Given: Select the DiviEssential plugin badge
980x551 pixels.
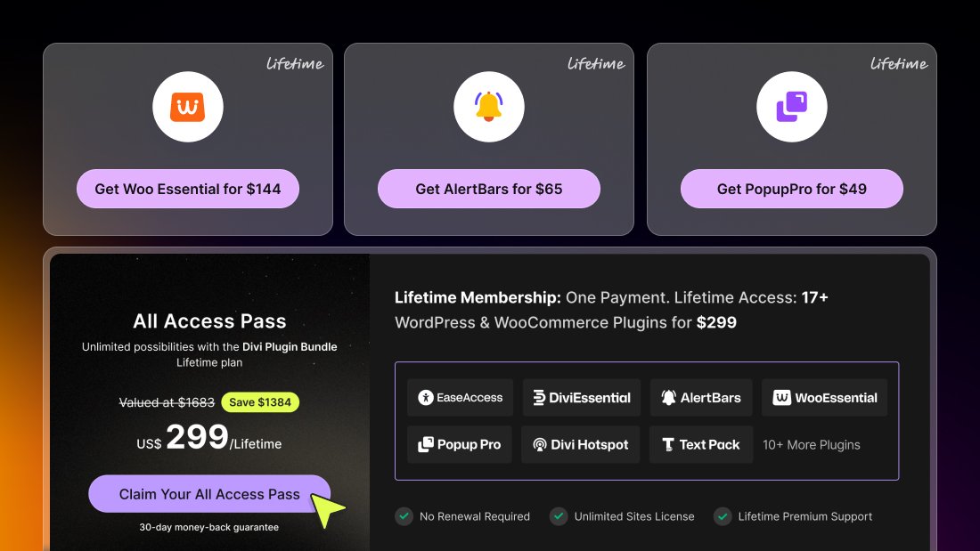Looking at the screenshot, I should tap(582, 398).
